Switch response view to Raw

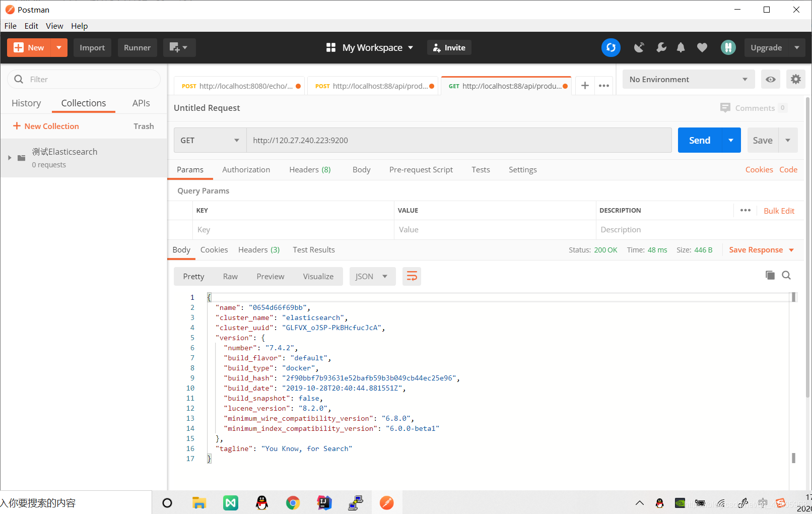230,276
